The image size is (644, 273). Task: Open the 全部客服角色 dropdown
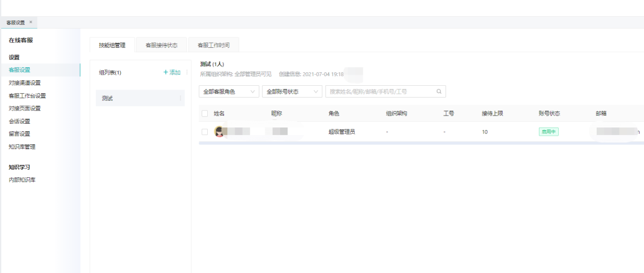pos(229,91)
